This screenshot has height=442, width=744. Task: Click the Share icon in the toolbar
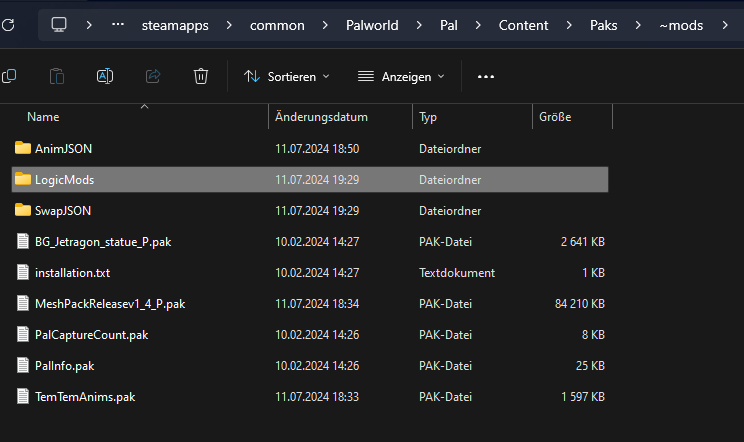click(153, 76)
